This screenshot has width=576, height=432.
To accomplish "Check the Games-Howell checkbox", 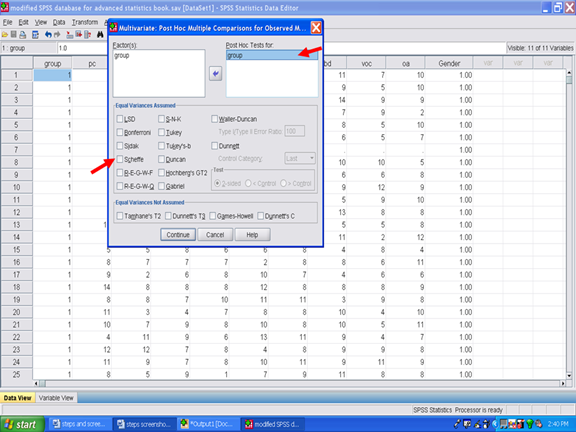I will (212, 216).
